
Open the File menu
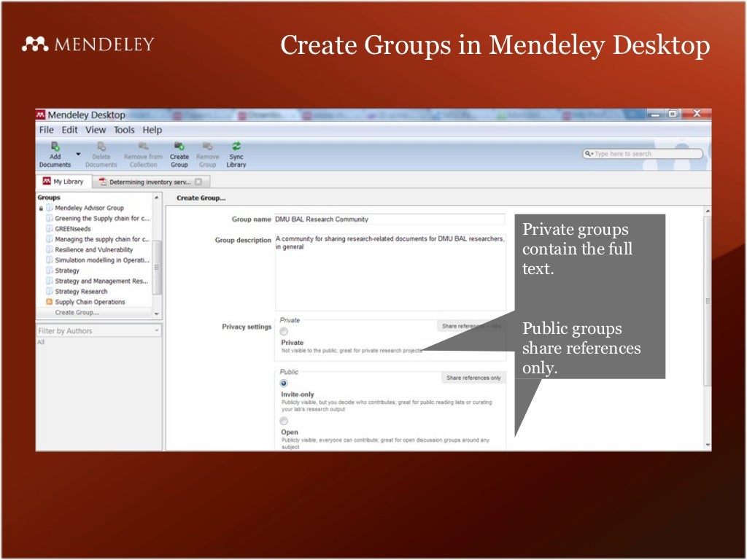pos(46,130)
